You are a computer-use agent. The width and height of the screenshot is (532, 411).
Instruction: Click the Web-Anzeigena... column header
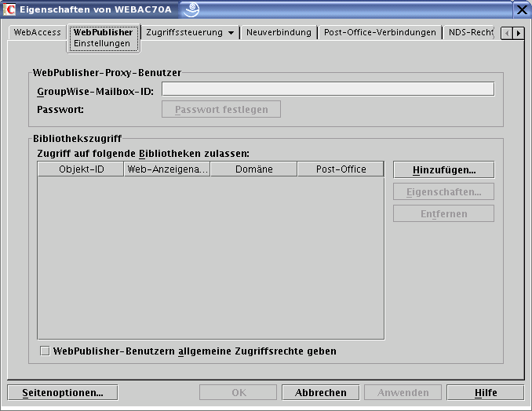(x=167, y=169)
